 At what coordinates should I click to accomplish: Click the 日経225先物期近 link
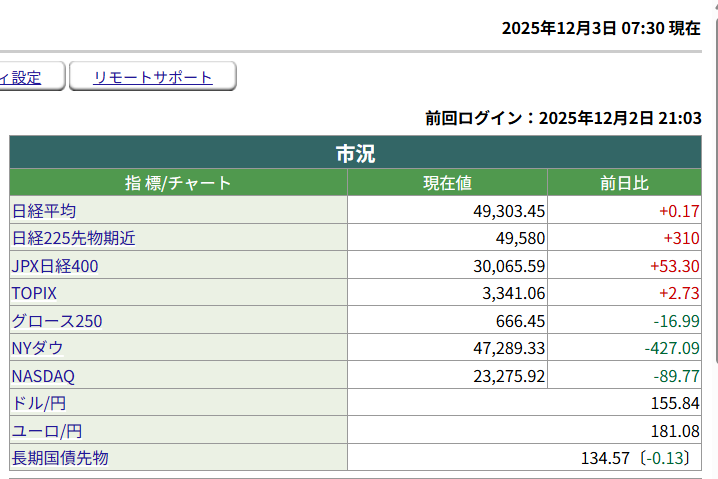point(73,238)
